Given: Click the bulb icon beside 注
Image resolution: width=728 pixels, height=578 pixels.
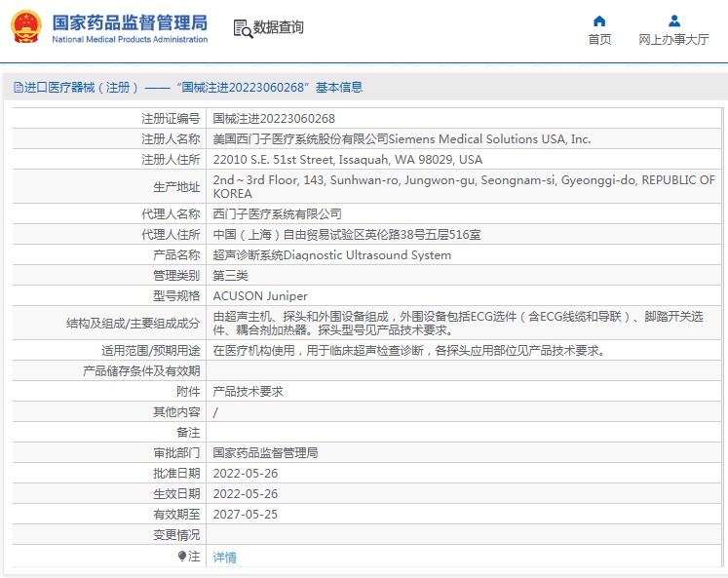Looking at the screenshot, I should point(182,556).
